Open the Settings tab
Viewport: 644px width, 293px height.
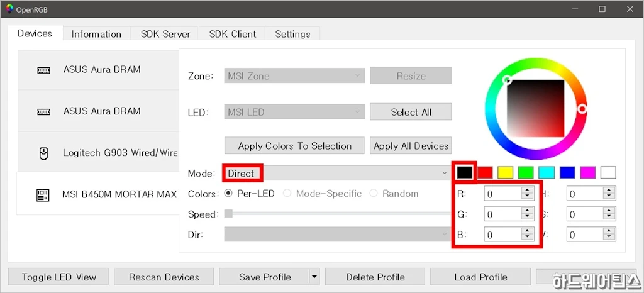pyautogui.click(x=292, y=34)
